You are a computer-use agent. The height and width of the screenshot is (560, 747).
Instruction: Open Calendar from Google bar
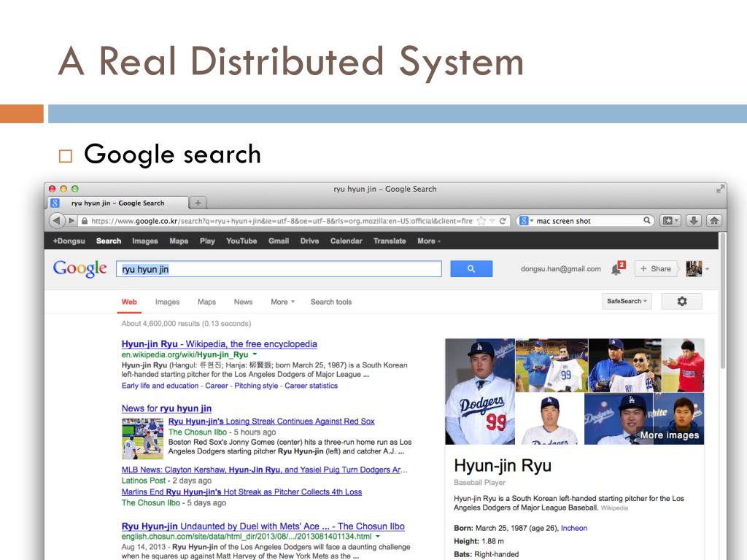pos(347,241)
